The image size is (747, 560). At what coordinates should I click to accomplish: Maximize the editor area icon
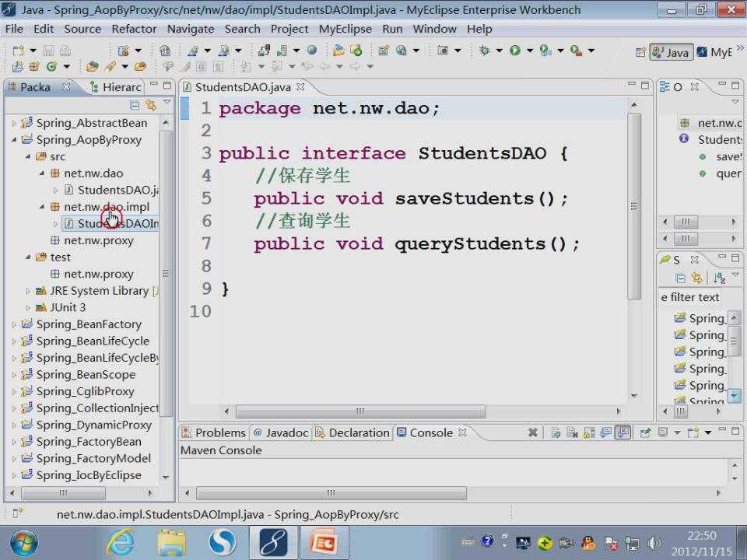644,86
